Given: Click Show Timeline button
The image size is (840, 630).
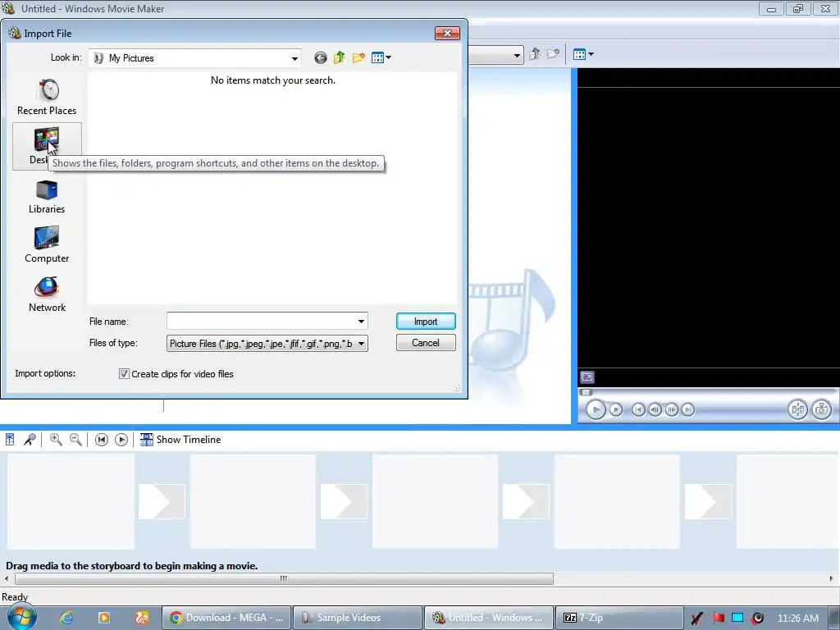Looking at the screenshot, I should (180, 440).
